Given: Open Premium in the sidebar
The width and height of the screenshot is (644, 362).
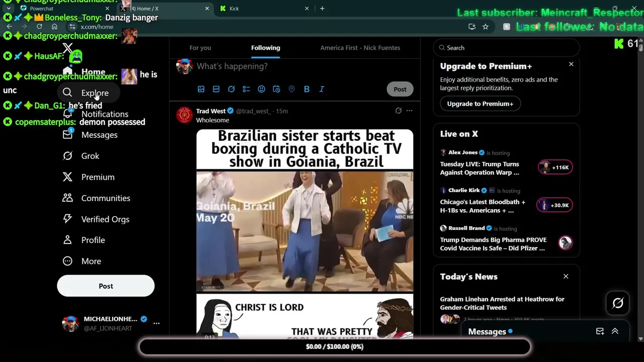Looking at the screenshot, I should tap(89, 177).
